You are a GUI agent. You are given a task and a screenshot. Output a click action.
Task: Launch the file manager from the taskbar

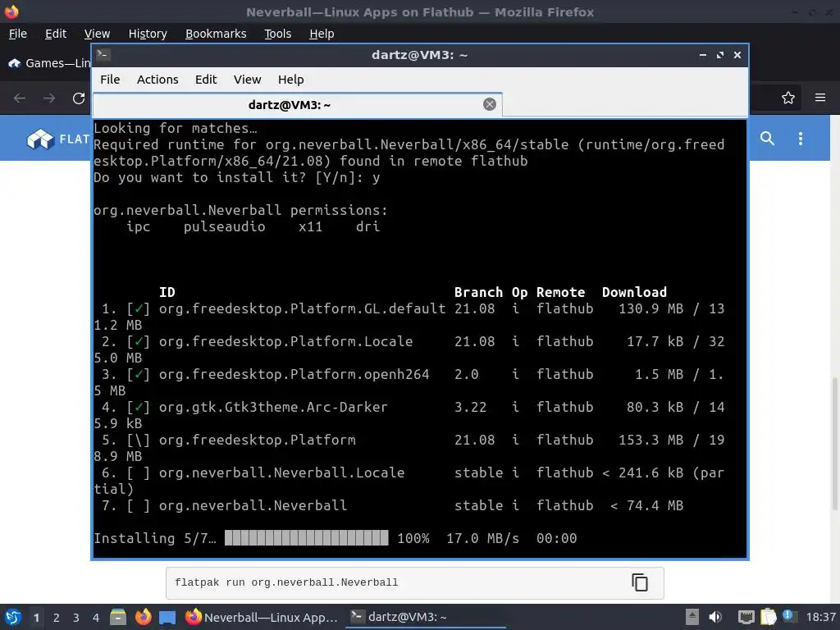pos(118,617)
